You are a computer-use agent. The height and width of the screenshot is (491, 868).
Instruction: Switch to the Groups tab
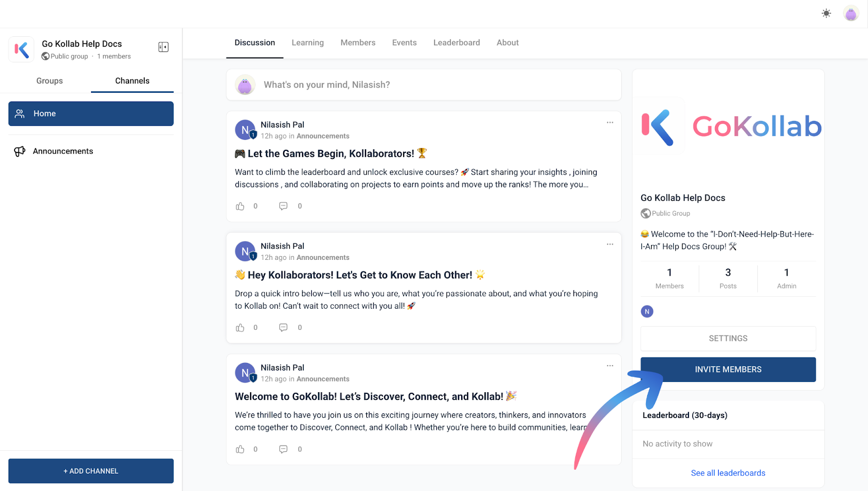point(49,81)
